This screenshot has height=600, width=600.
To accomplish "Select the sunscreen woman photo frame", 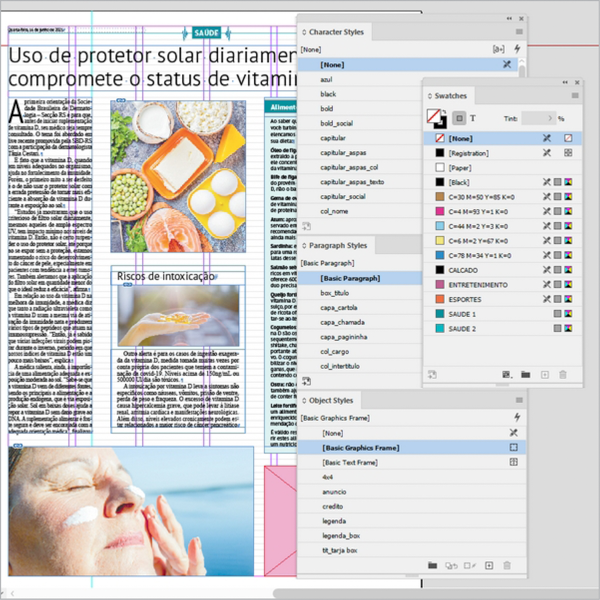I will 131,511.
